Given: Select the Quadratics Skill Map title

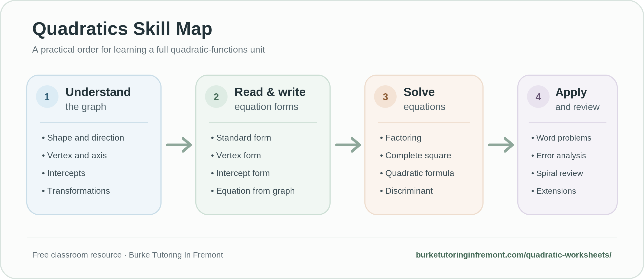Looking at the screenshot, I should [x=122, y=29].
